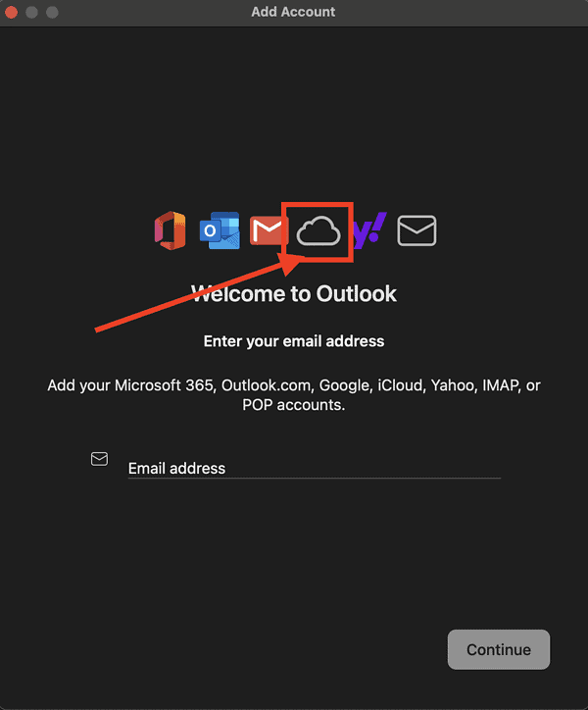Click the Microsoft Office logo icon

[171, 230]
